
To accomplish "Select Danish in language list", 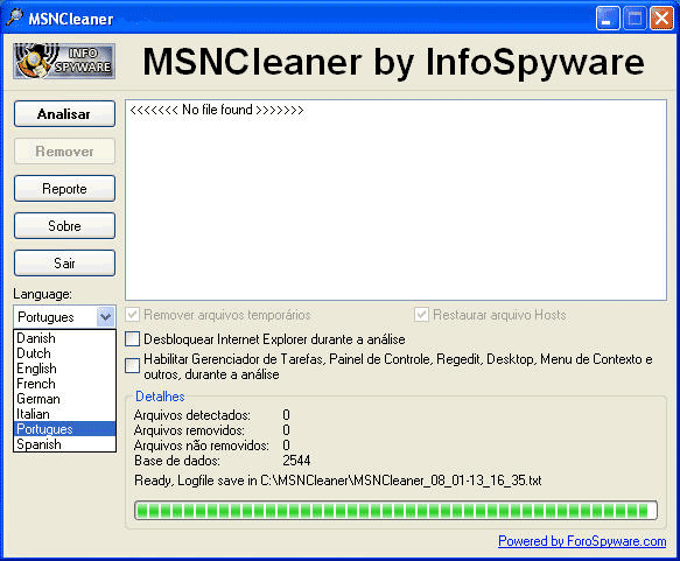I will point(65,338).
